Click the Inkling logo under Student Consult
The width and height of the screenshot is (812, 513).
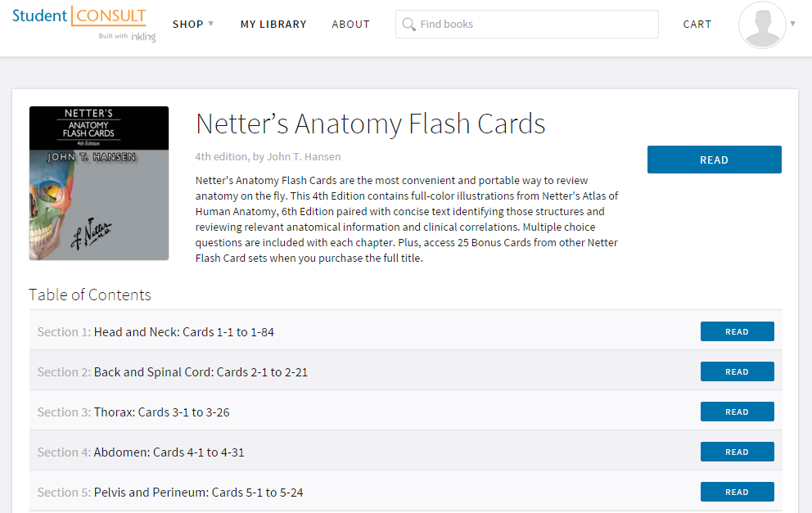click(x=142, y=37)
